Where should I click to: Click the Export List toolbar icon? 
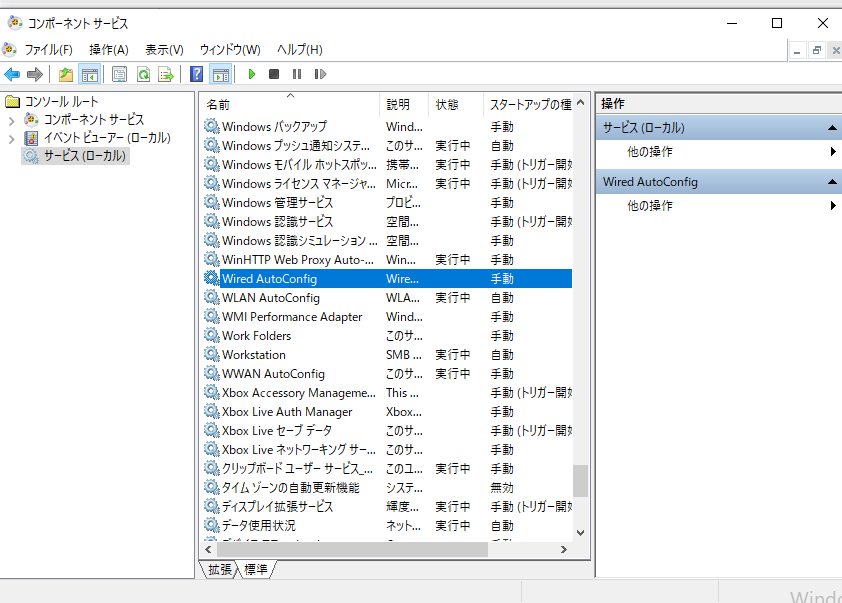[x=166, y=74]
